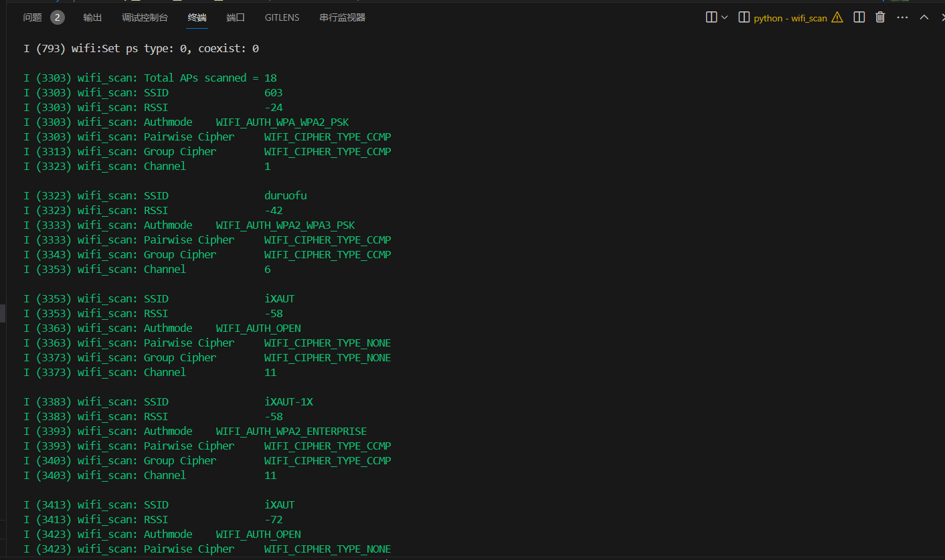
Task: Click the layout icon left of the dropdown chevron
Action: (x=711, y=17)
